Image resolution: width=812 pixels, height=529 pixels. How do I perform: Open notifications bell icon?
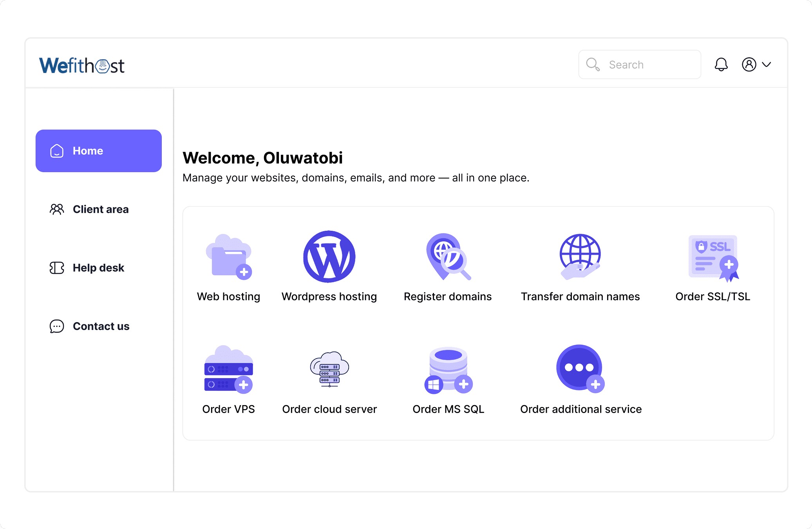[x=721, y=64]
